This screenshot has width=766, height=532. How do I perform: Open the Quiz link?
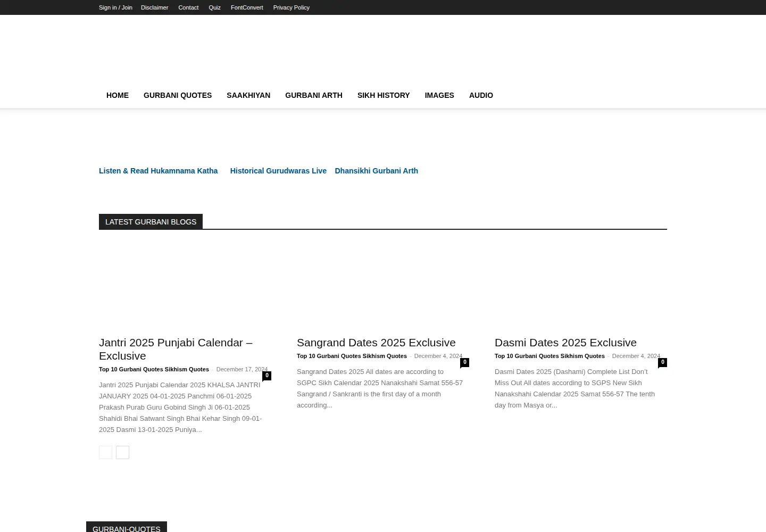coord(214,7)
